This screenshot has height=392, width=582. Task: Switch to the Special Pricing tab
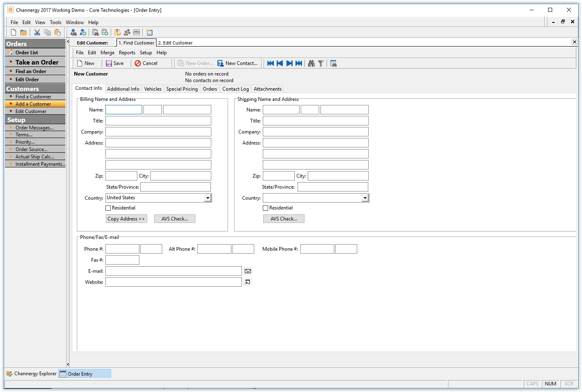[x=182, y=89]
